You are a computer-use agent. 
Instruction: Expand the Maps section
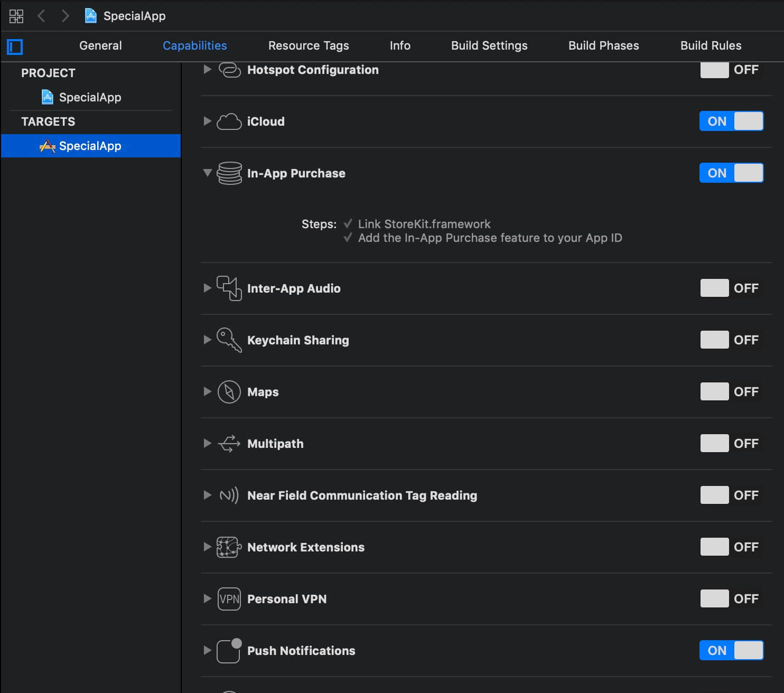coord(208,391)
